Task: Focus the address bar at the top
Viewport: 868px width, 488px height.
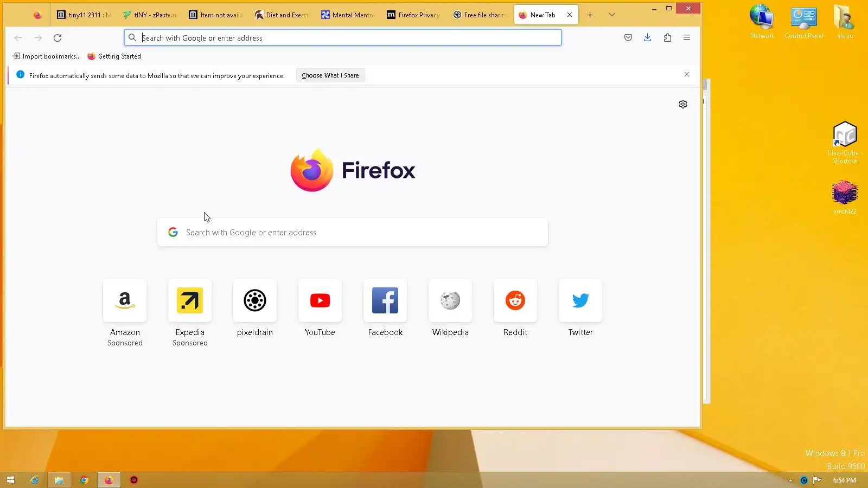Action: 343,38
